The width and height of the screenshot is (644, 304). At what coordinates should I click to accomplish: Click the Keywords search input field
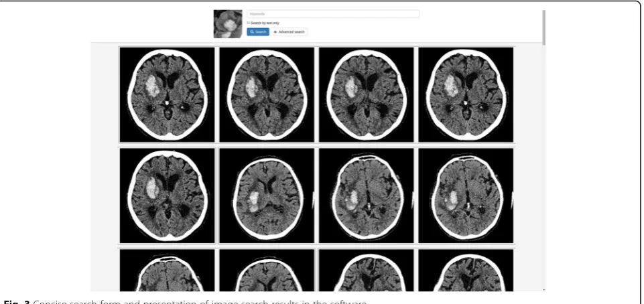pyautogui.click(x=333, y=14)
